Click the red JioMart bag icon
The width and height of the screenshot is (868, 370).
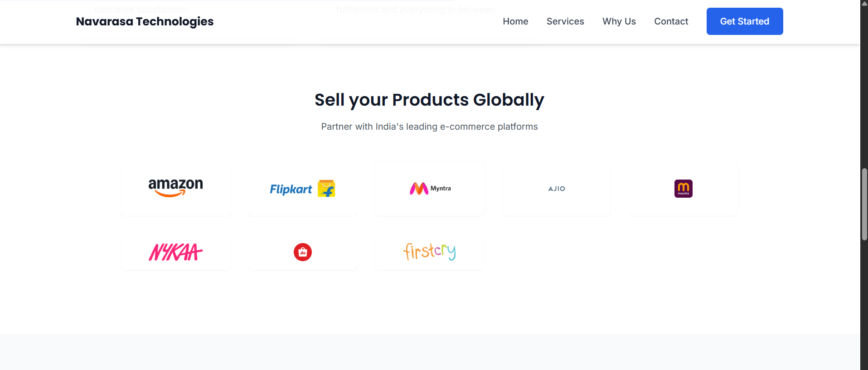303,252
